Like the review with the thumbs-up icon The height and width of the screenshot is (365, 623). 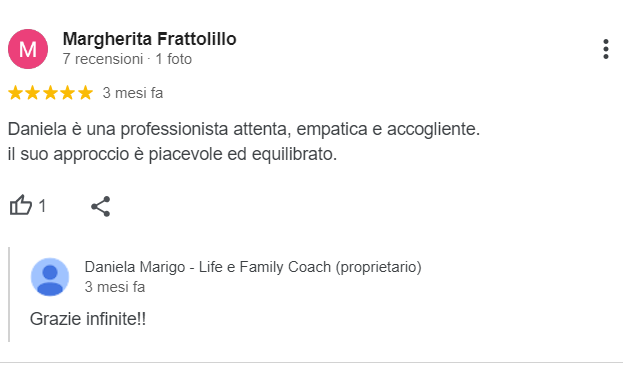21,205
